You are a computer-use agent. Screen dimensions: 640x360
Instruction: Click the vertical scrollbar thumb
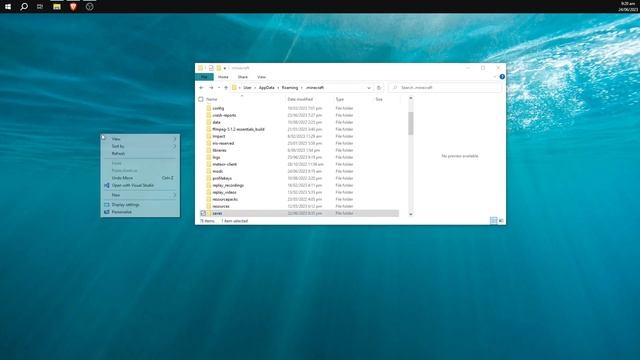411,123
